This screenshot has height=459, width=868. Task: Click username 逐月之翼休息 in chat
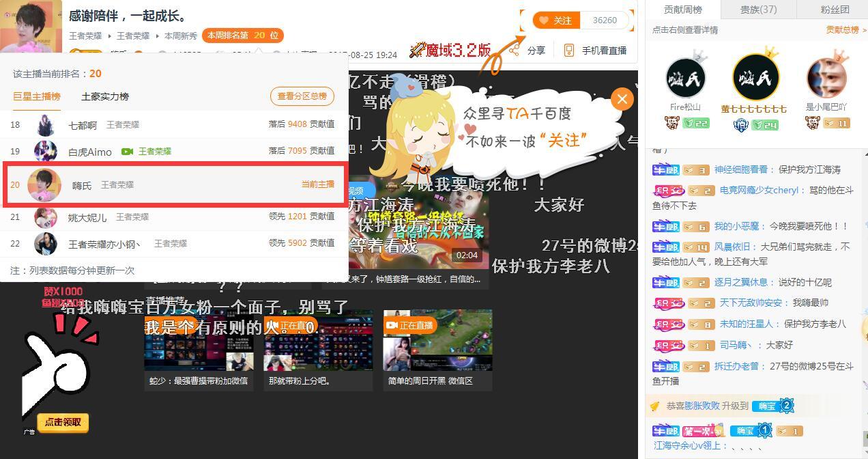(741, 282)
